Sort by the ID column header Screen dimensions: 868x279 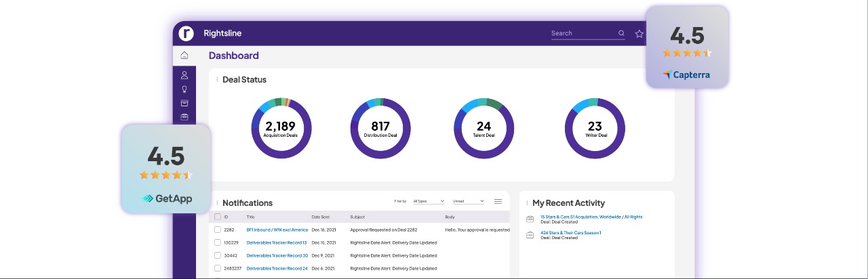click(x=226, y=217)
